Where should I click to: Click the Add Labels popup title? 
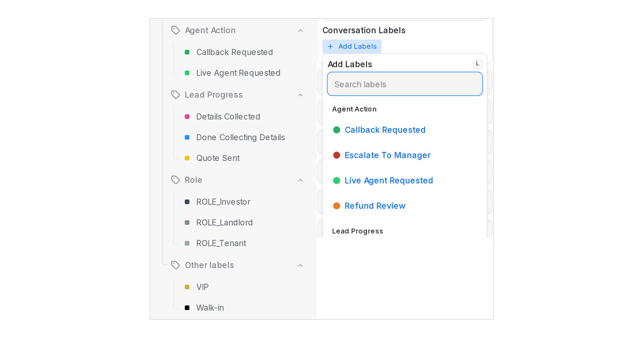pyautogui.click(x=350, y=64)
